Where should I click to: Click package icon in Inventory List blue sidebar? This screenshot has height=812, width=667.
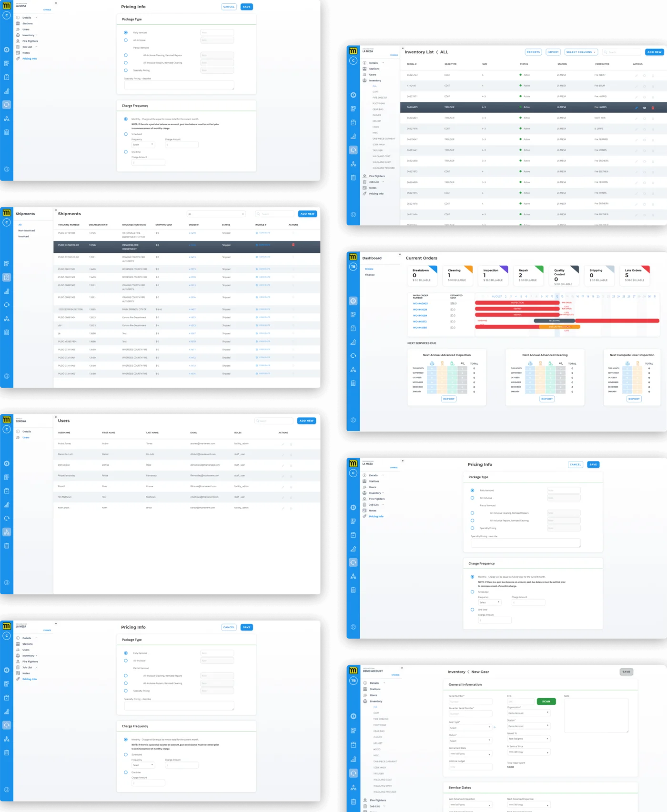tap(353, 122)
